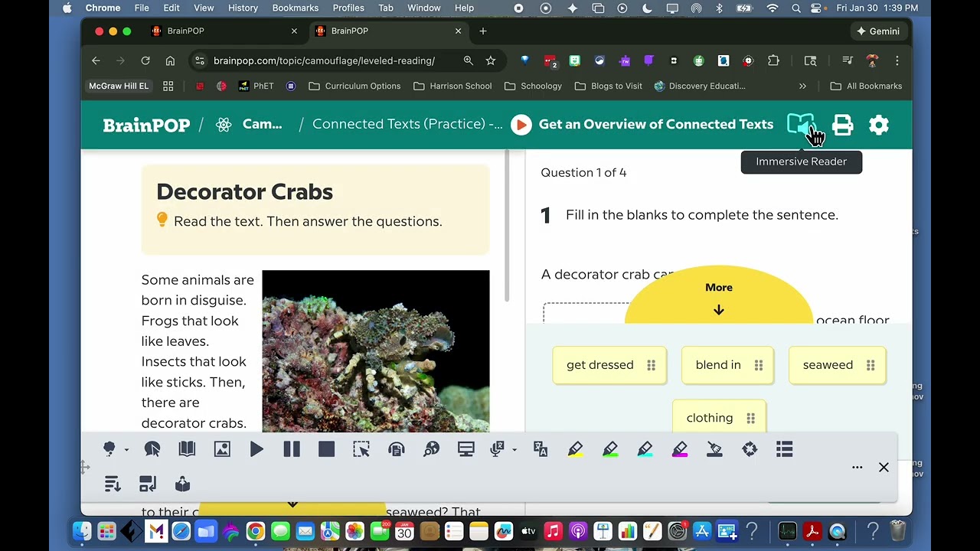Open the Immersive Reader icon
Viewport: 980px width, 551px height.
point(801,125)
